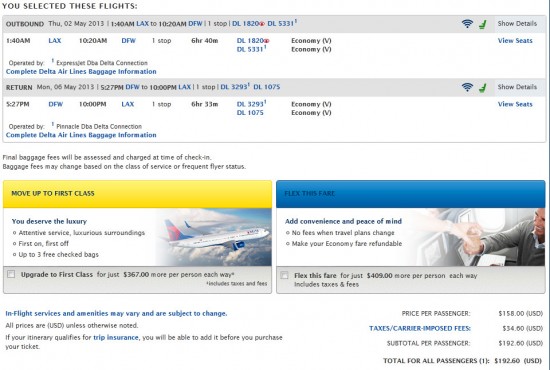Click the outbound green seat amenity icon
550x370 pixels.
(483, 24)
